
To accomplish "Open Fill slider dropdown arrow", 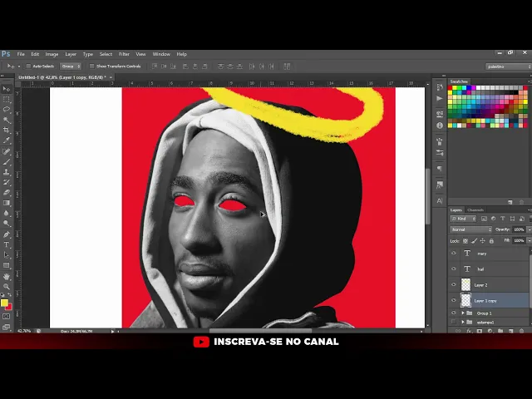I will coord(530,240).
